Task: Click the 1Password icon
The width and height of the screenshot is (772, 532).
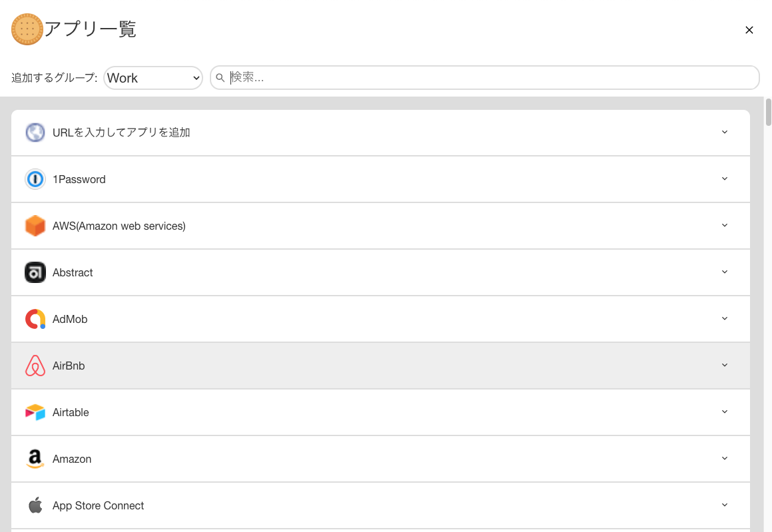Action: [x=35, y=179]
